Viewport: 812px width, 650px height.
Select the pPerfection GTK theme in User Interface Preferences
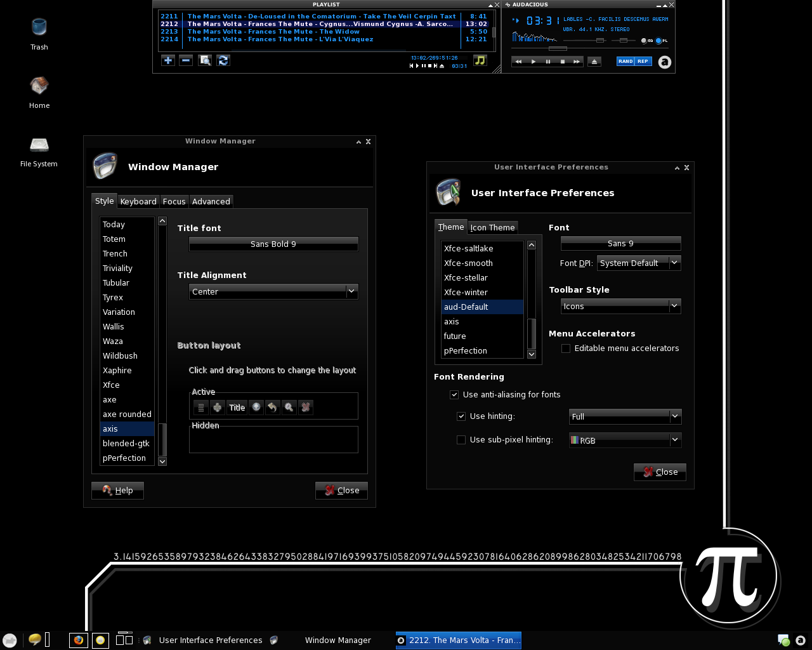point(482,350)
